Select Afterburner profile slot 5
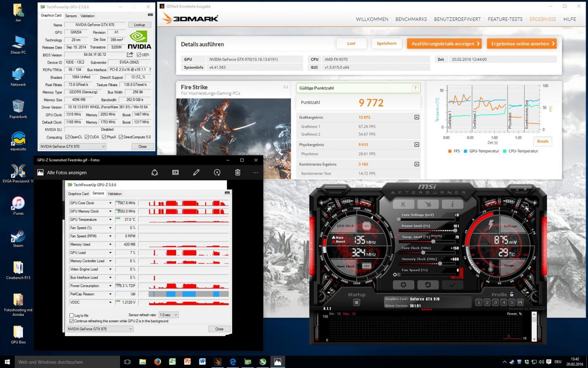 [512, 302]
